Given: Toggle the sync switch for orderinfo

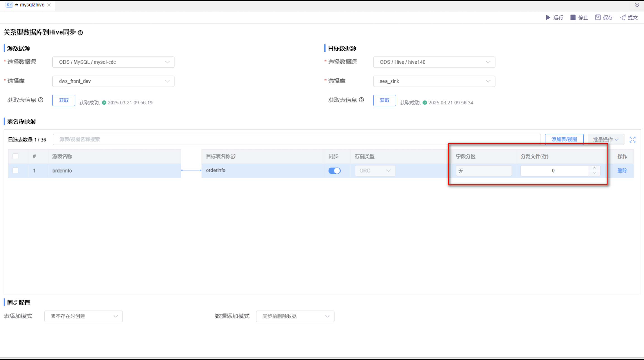Looking at the screenshot, I should coord(334,171).
